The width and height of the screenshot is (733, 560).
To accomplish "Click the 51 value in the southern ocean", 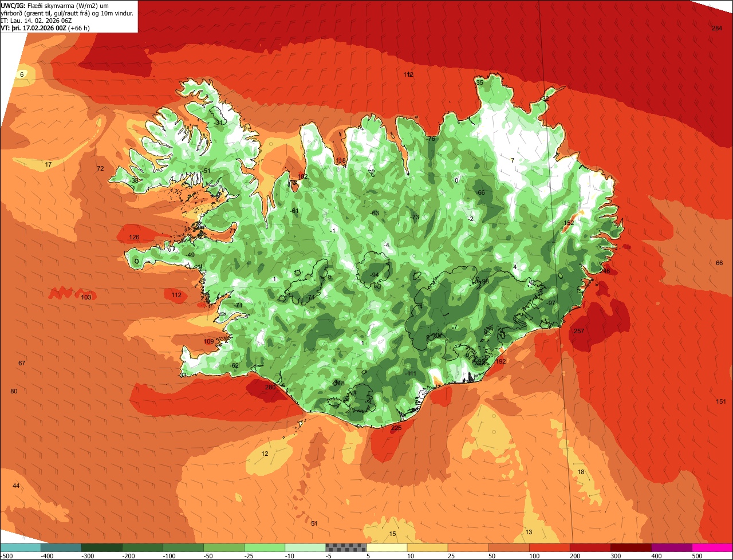I will pyautogui.click(x=314, y=523).
